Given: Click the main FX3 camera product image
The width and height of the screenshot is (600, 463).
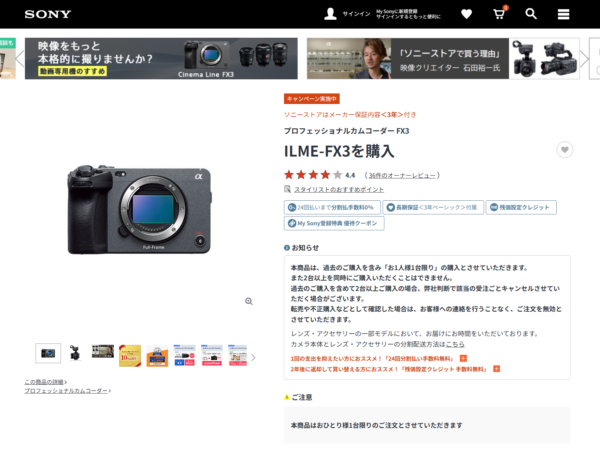Looking at the screenshot, I should click(x=140, y=210).
